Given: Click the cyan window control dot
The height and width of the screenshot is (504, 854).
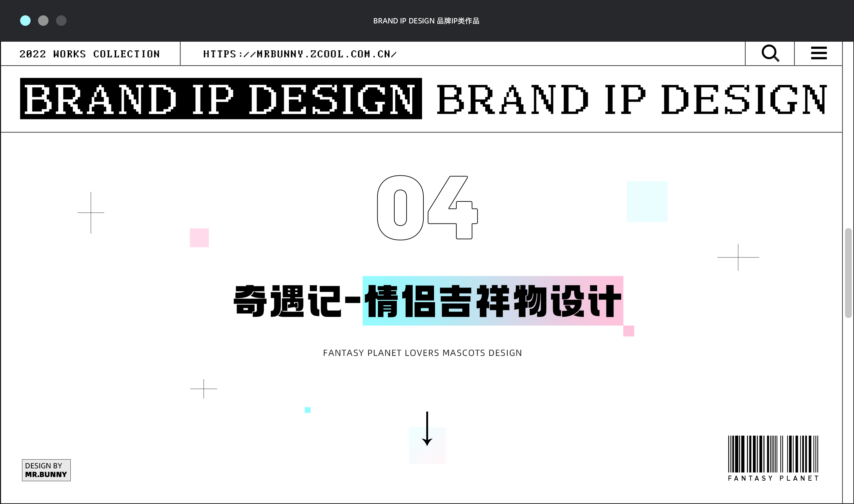Looking at the screenshot, I should 25,21.
